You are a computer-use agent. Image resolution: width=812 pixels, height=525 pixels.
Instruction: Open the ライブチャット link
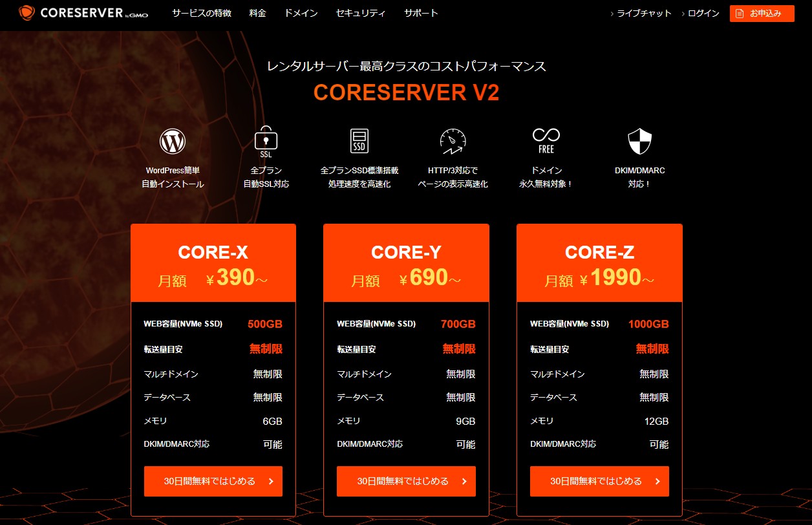click(x=644, y=14)
